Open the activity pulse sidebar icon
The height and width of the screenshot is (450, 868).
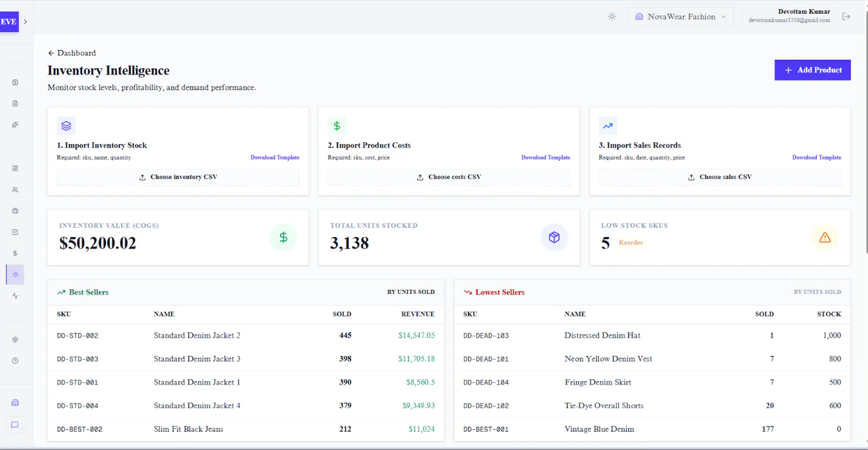(x=15, y=296)
